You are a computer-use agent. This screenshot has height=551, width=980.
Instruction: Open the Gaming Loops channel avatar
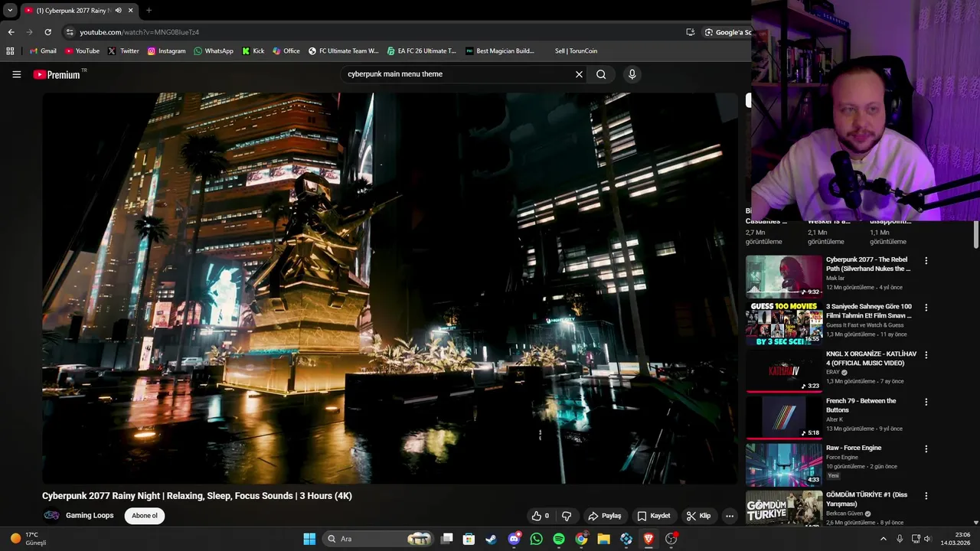(51, 516)
